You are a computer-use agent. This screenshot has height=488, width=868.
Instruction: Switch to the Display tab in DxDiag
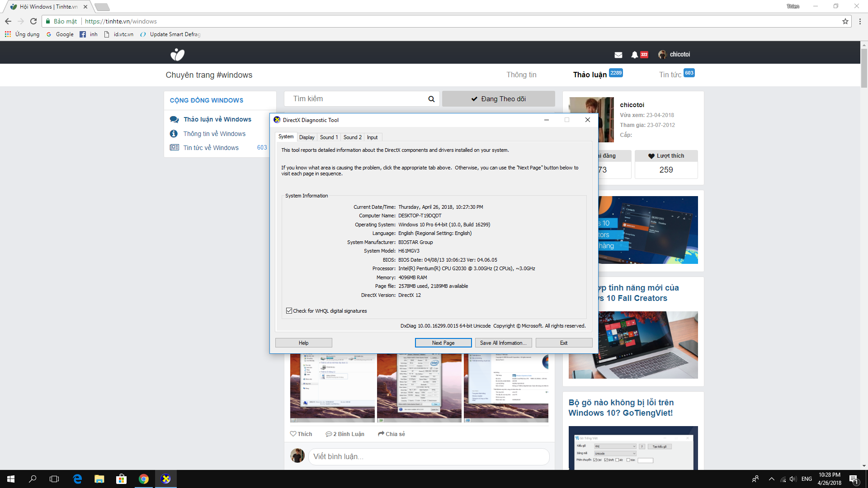click(x=307, y=137)
